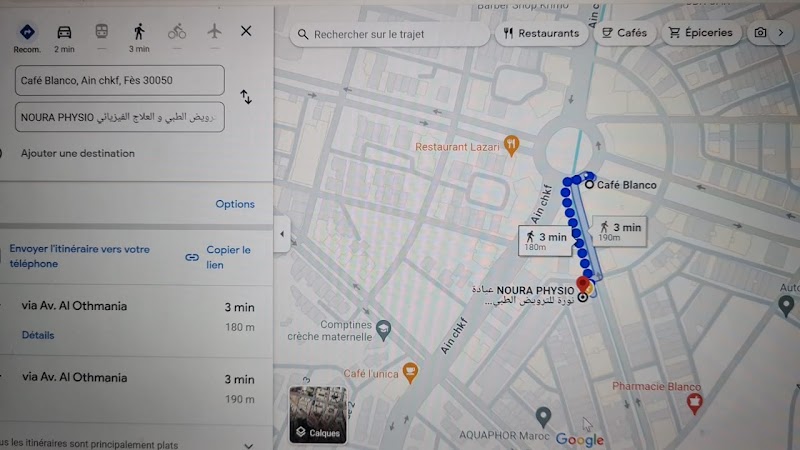Screen dimensions: 800x450
Task: Expand the flat itineraries info chevron
Action: click(x=248, y=445)
